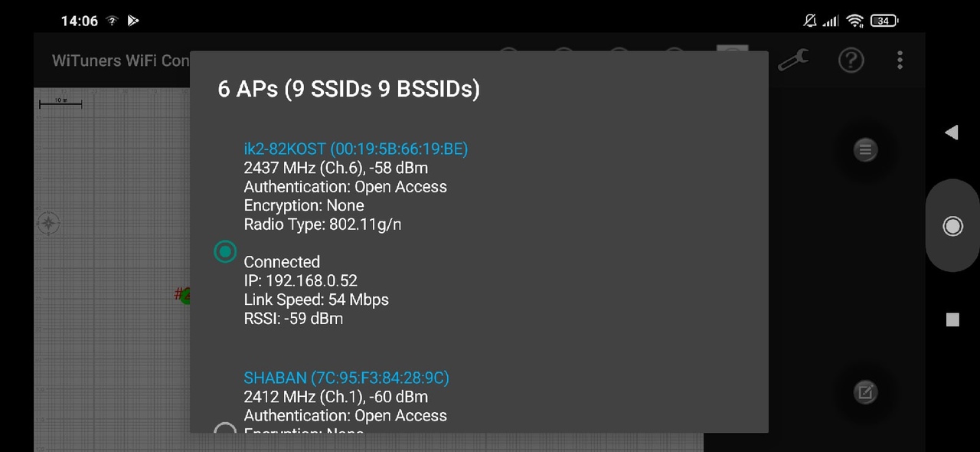Open the wrench settings tool
The height and width of the screenshot is (452, 980).
(x=794, y=60)
